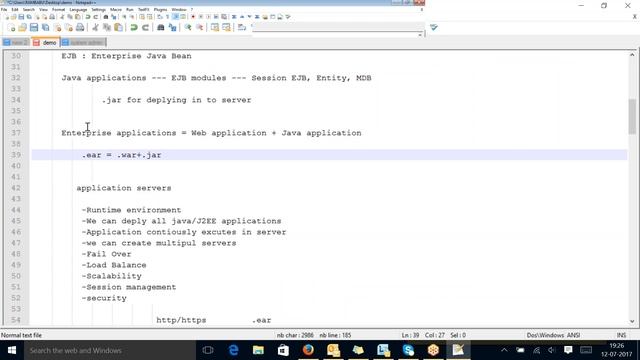Select the demo tab
The height and width of the screenshot is (360, 640).
[x=45, y=42]
